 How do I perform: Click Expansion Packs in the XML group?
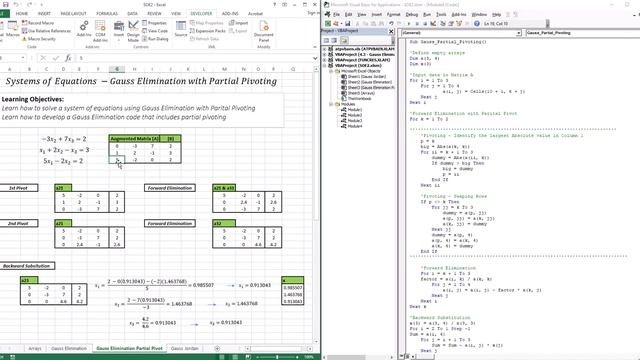click(207, 31)
